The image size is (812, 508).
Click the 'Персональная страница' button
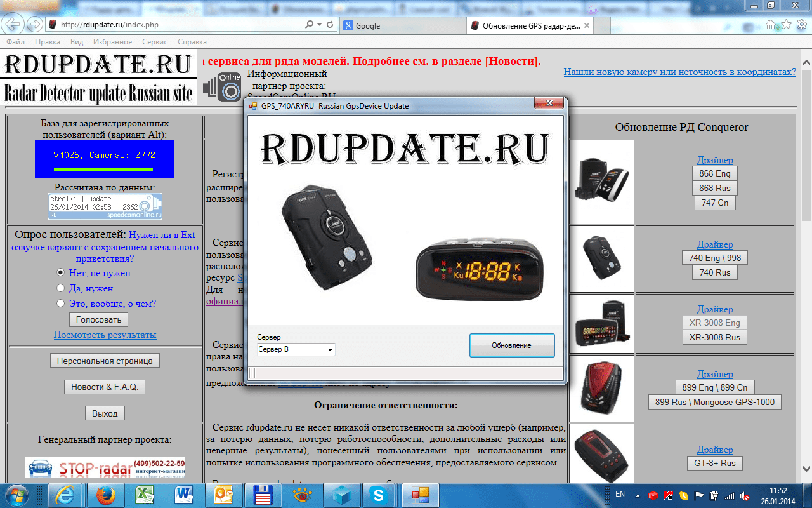click(105, 361)
